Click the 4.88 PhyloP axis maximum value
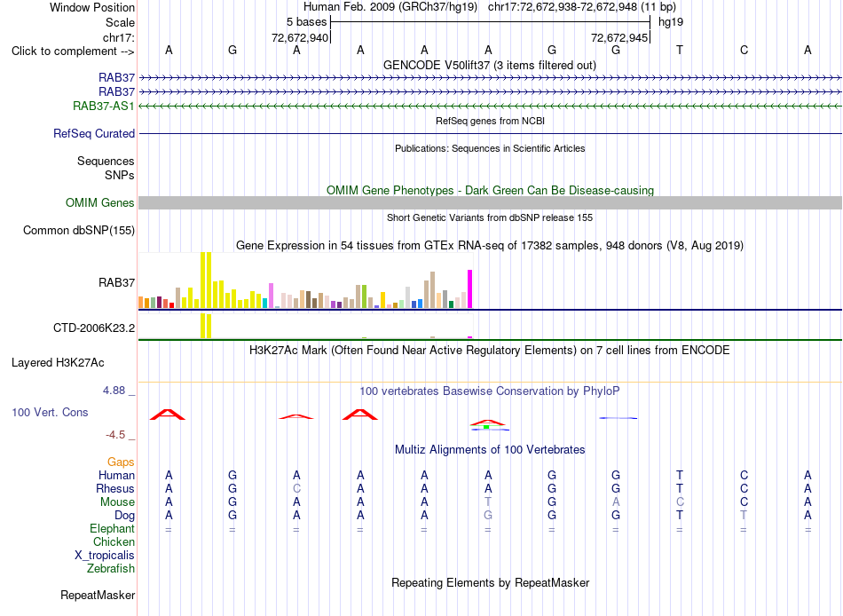Viewport: 843px width, 616px height. click(x=114, y=390)
